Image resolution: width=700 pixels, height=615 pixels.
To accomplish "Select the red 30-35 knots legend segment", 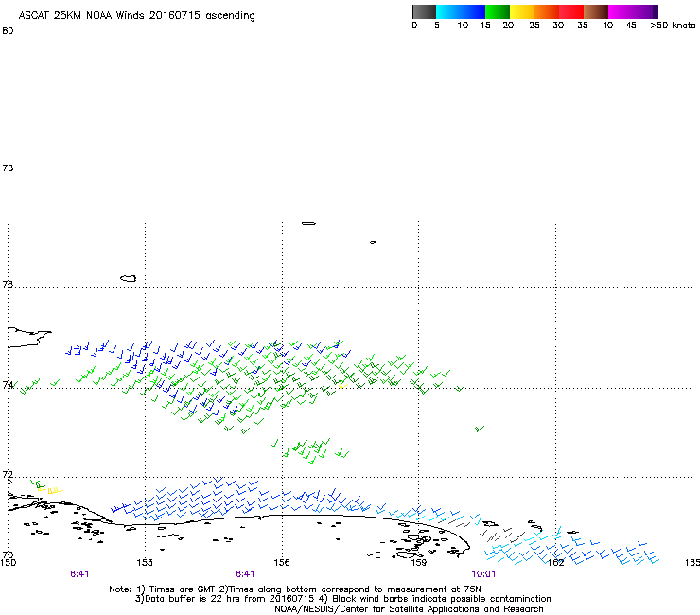I will (571, 11).
